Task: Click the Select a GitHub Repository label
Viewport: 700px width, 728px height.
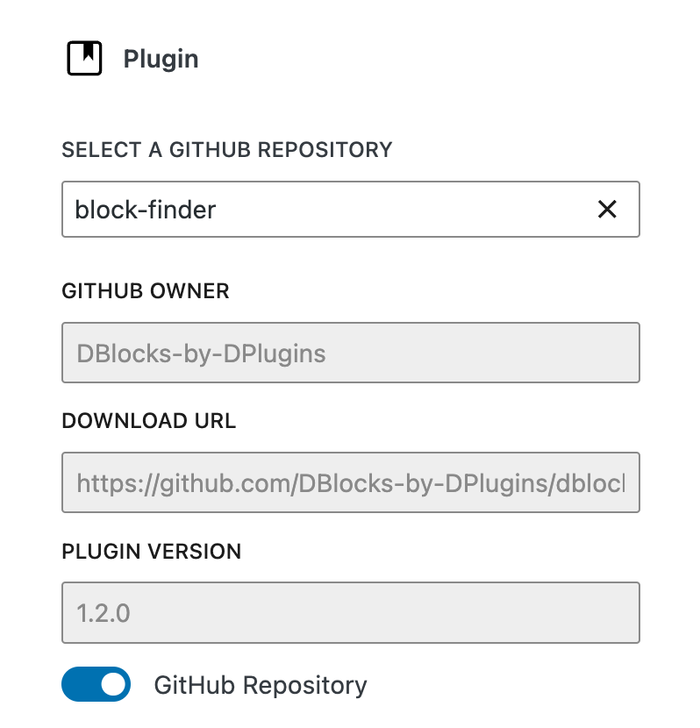Action: coord(227,149)
